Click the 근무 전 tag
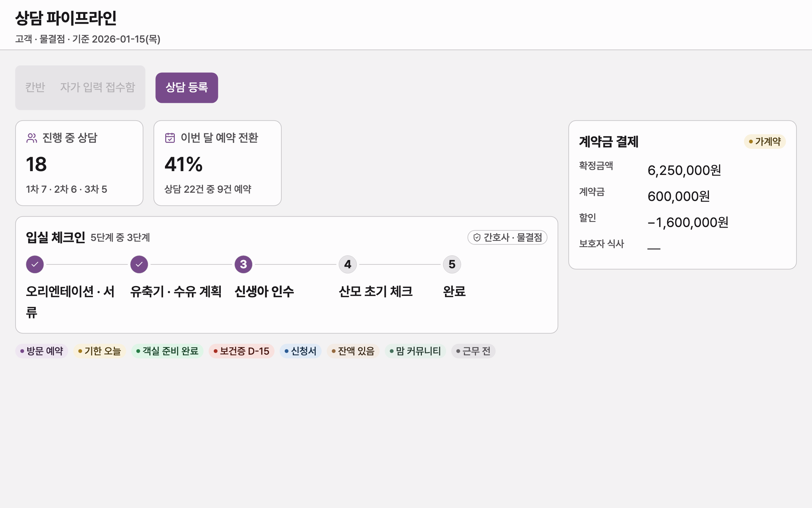This screenshot has height=508, width=812. click(473, 351)
